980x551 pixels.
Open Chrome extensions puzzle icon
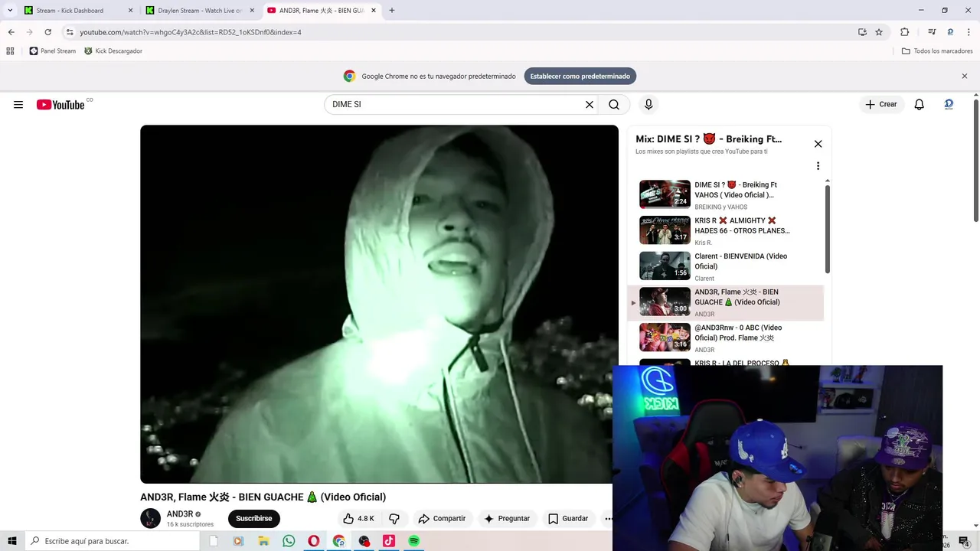coord(904,32)
